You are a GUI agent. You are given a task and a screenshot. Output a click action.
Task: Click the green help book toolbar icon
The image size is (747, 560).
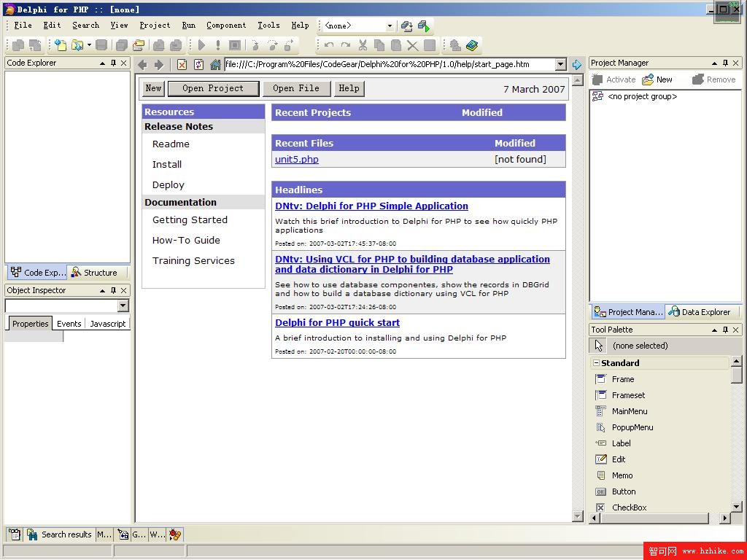pos(472,45)
